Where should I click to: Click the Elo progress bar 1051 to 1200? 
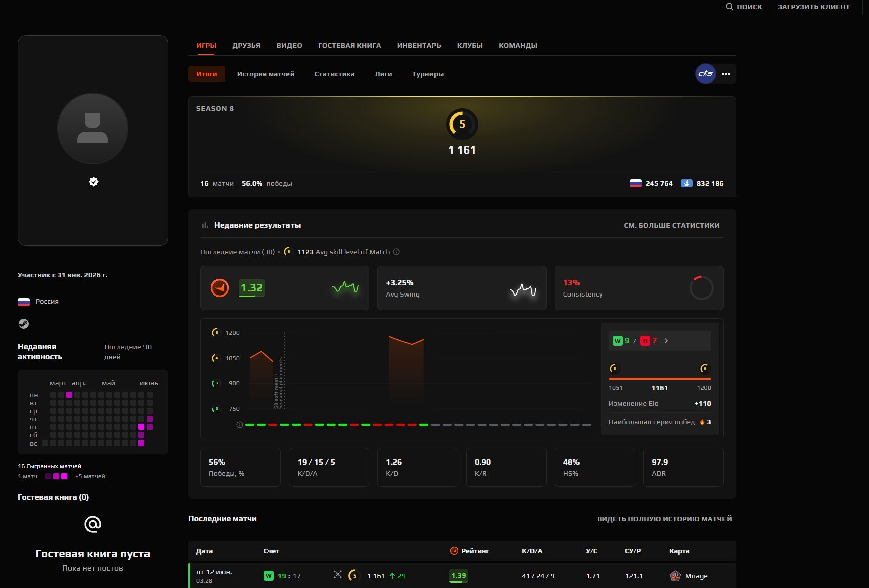pos(660,379)
